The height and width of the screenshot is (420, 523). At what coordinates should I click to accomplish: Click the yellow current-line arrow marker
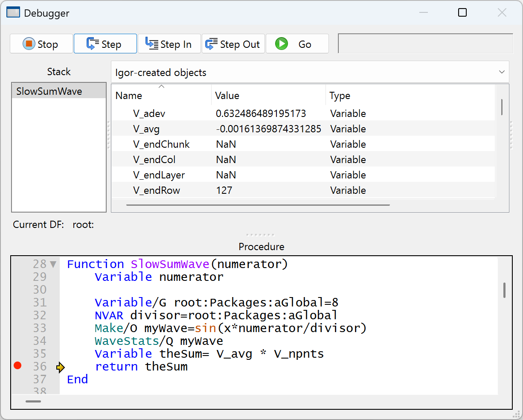[61, 367]
